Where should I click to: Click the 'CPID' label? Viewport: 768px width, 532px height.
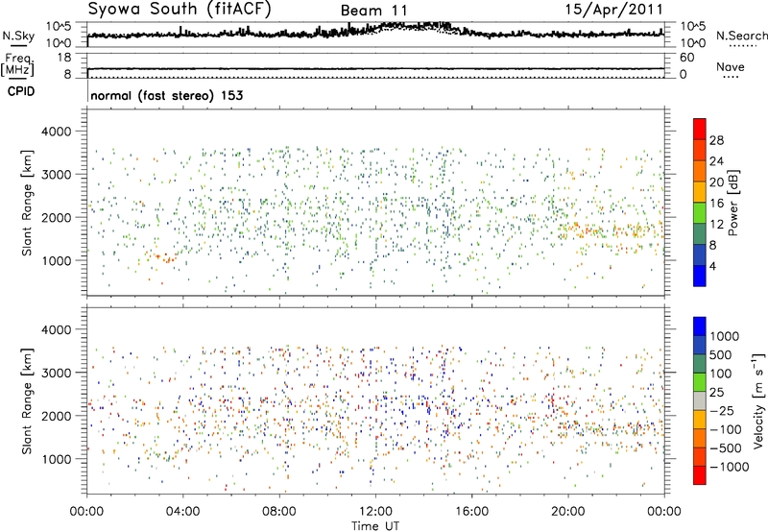click(21, 91)
